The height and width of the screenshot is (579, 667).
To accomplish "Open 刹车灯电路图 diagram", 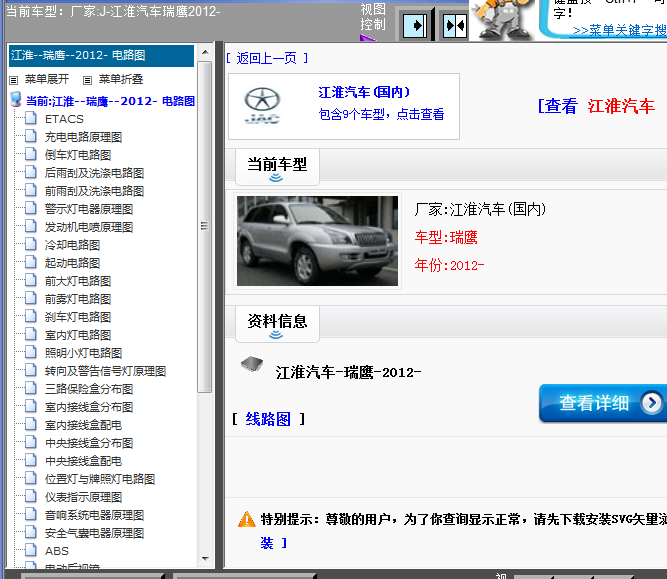I will (x=78, y=317).
